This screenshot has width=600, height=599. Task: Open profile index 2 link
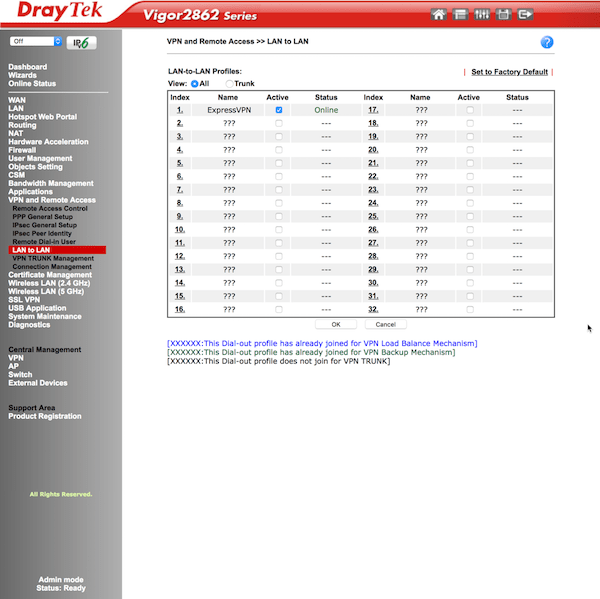click(180, 123)
